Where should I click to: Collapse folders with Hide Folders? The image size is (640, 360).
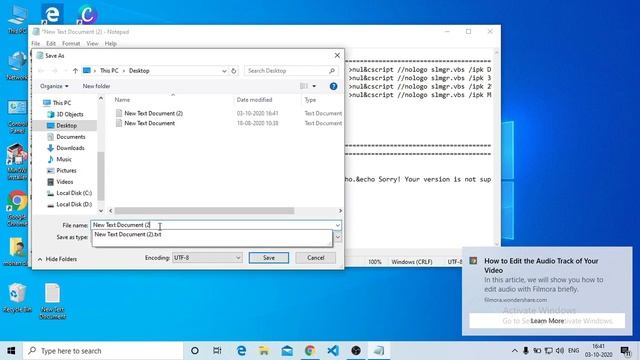coord(57,259)
